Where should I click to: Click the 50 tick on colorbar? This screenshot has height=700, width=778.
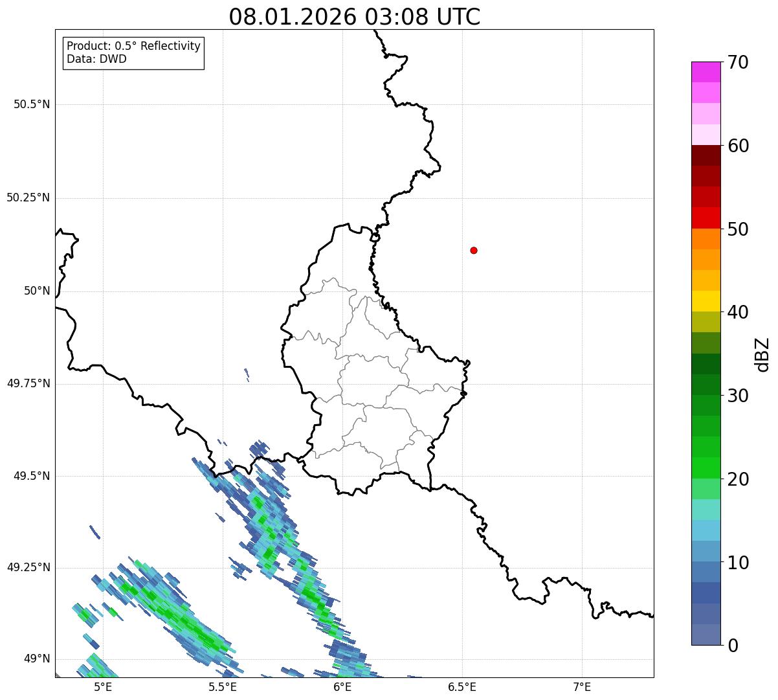[x=738, y=229]
